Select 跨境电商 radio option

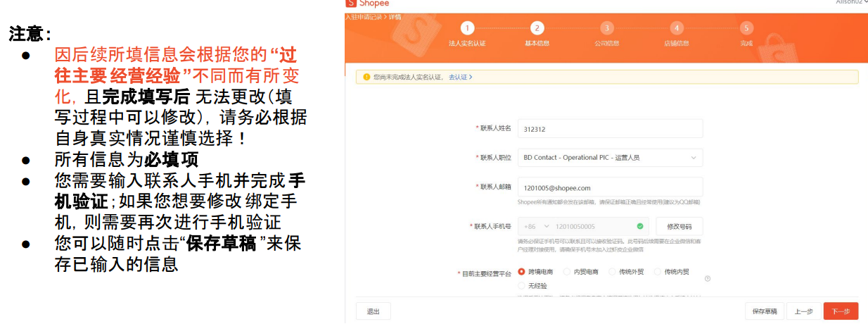522,272
